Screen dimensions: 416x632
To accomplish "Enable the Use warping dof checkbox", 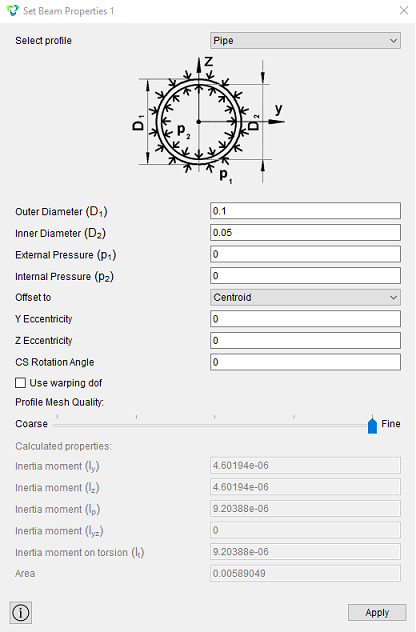I will [x=21, y=383].
